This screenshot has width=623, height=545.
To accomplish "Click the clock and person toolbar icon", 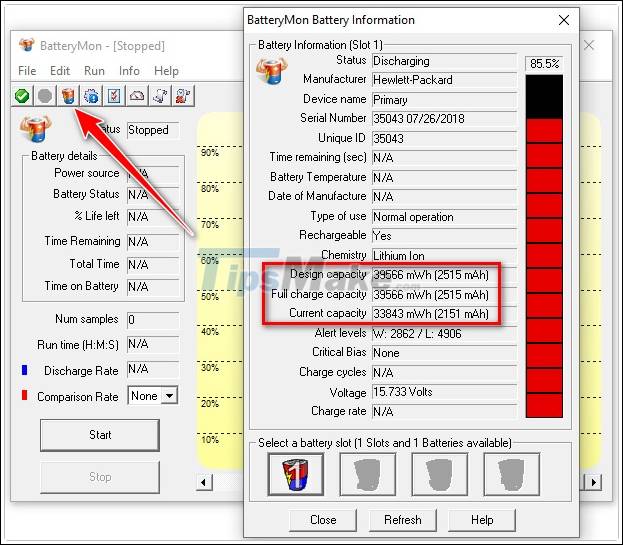I will 183,96.
